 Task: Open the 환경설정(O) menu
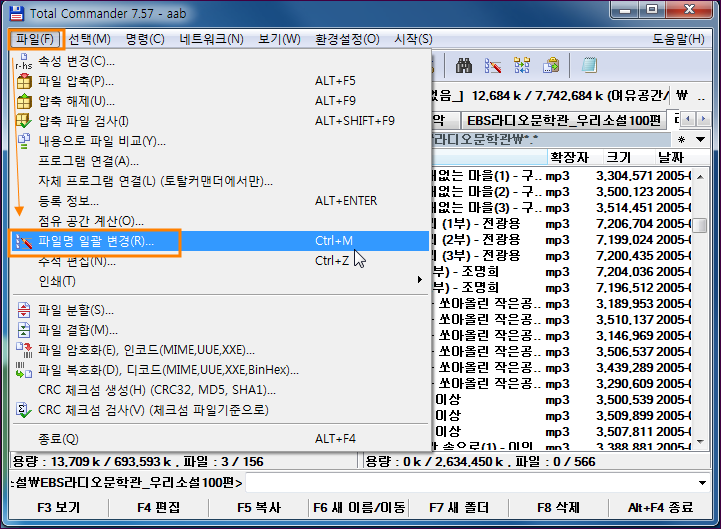(x=347, y=39)
